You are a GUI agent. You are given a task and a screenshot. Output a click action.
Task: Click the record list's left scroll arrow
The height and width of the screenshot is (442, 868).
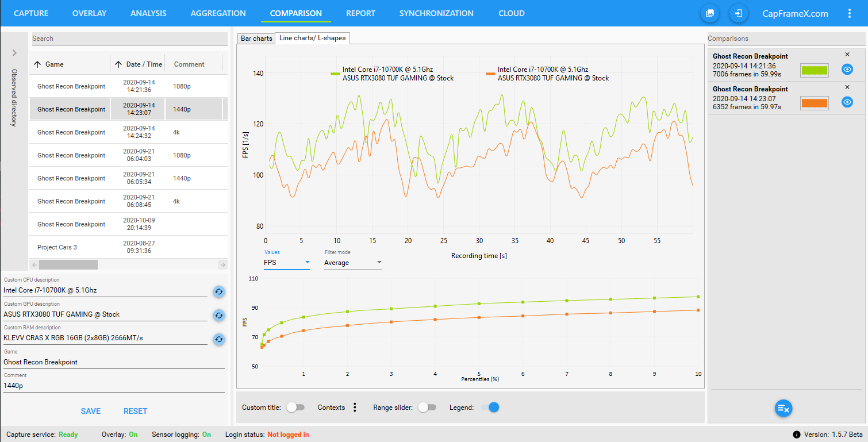click(x=34, y=265)
